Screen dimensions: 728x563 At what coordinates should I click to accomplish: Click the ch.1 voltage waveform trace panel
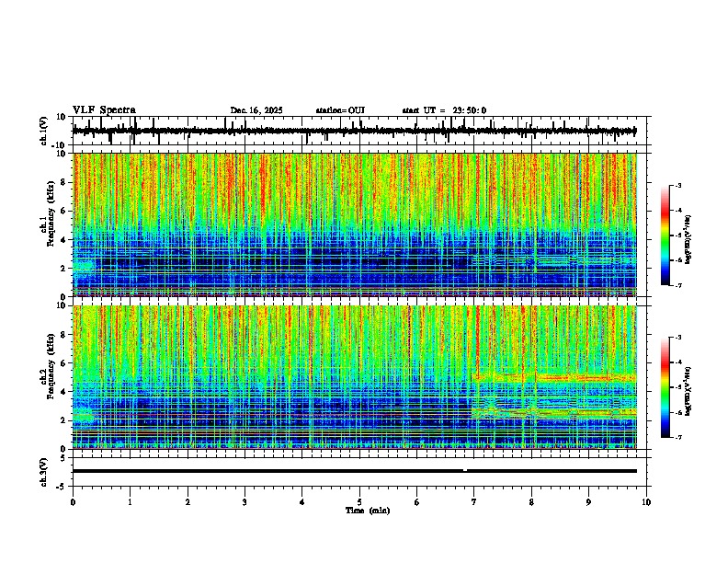point(361,131)
